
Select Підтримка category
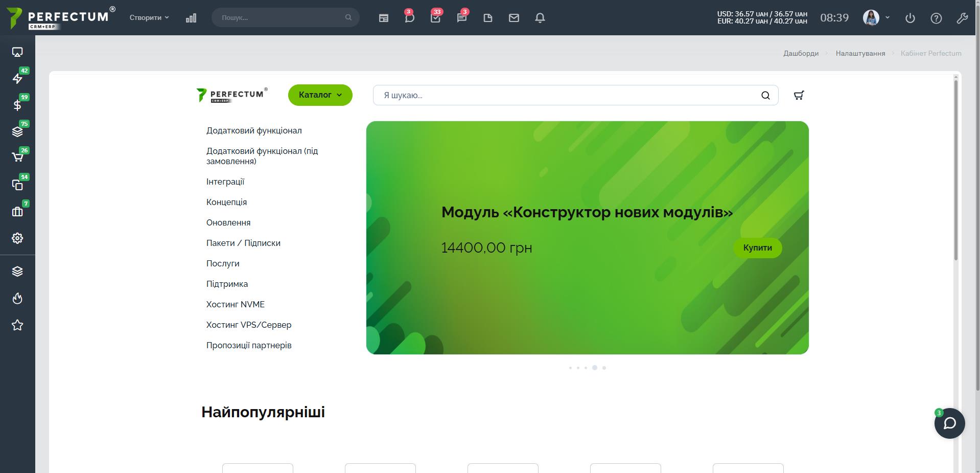(x=227, y=284)
